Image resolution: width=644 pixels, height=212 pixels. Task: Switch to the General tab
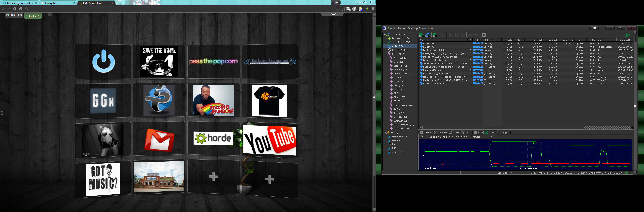pyautogui.click(x=426, y=133)
